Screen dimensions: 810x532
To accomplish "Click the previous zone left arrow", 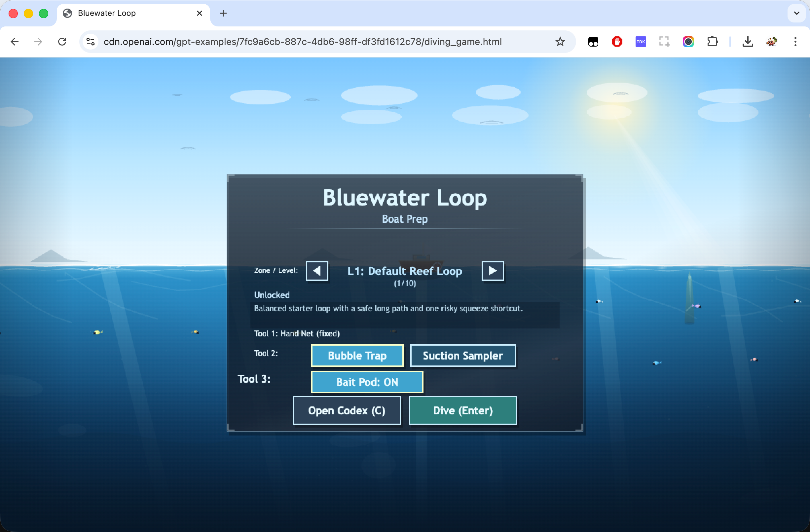I will pos(317,271).
